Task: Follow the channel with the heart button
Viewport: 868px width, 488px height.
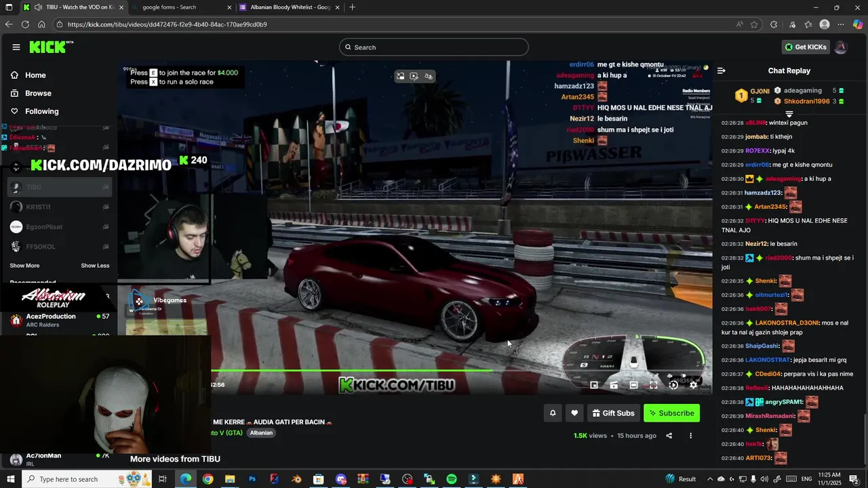Action: point(574,413)
